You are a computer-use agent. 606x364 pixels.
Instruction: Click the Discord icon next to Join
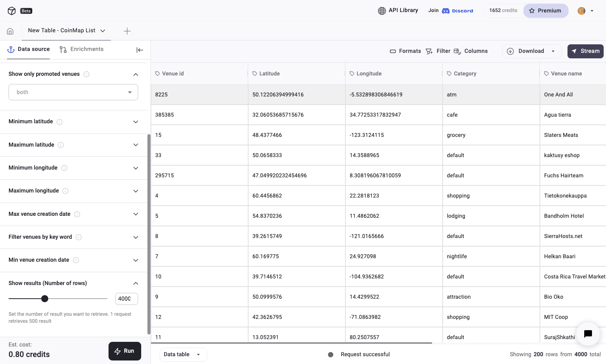coord(446,10)
